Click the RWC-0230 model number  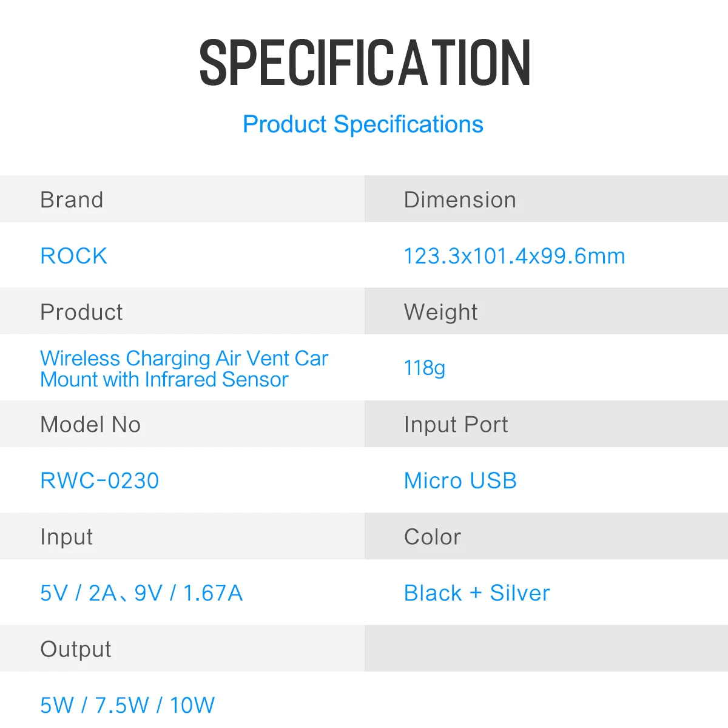coord(99,480)
